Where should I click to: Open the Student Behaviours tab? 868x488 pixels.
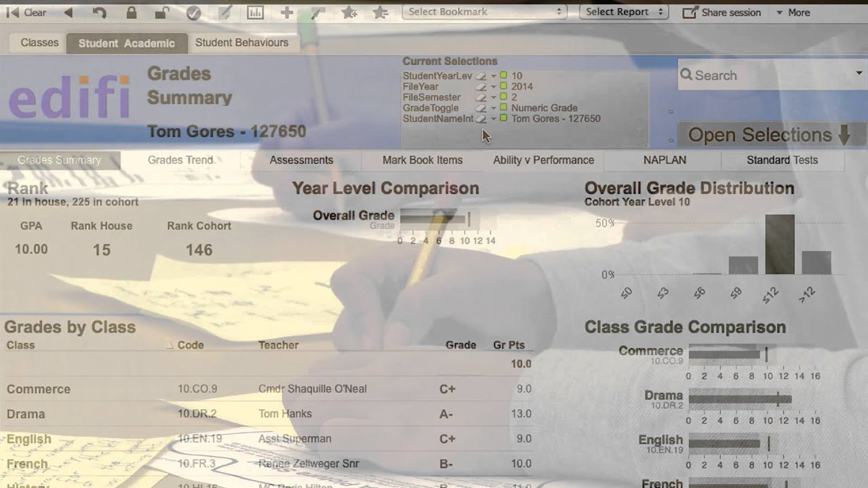click(242, 43)
